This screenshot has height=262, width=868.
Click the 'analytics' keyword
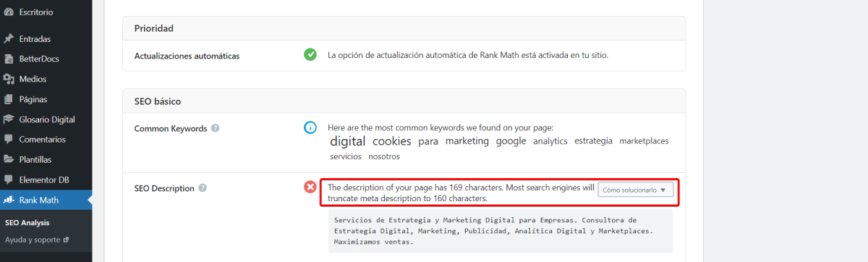[x=550, y=141]
